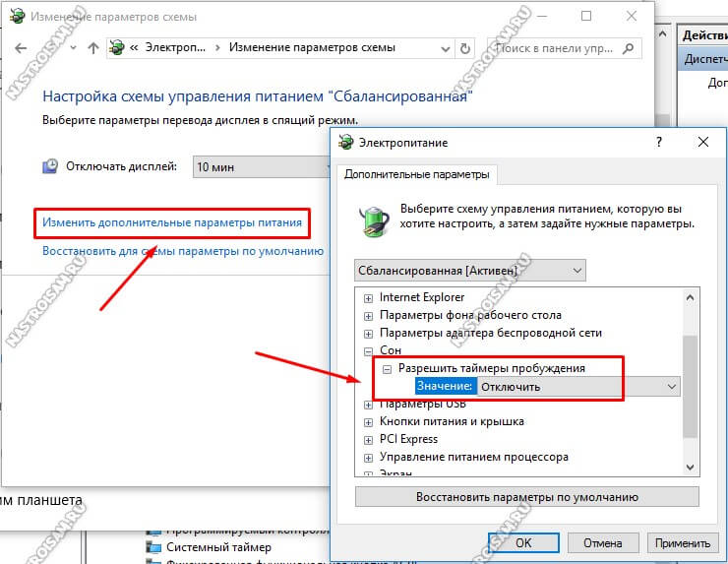Confirm with the OK button
Viewport: 728px width, 564px height.
[x=523, y=543]
